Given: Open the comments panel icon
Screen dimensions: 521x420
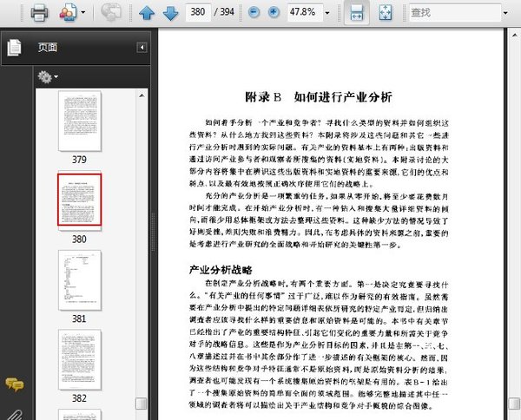Looking at the screenshot, I should coord(15,384).
